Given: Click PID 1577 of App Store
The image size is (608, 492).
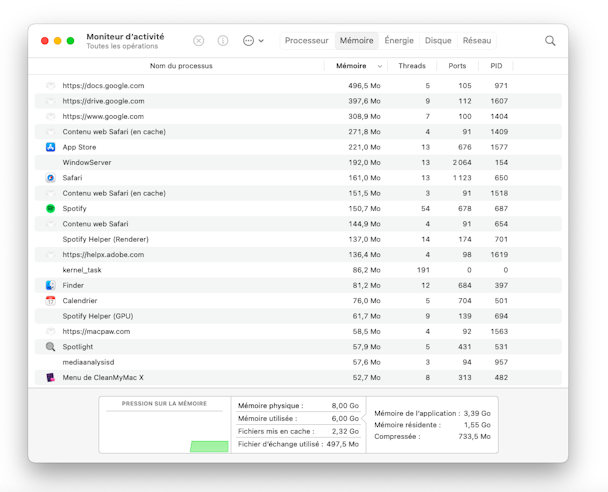Looking at the screenshot, I should (499, 147).
